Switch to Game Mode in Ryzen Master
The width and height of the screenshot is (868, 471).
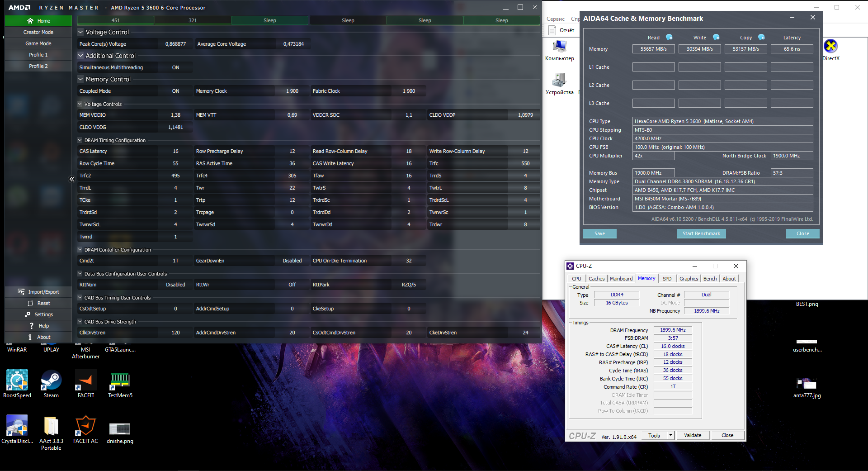click(38, 43)
